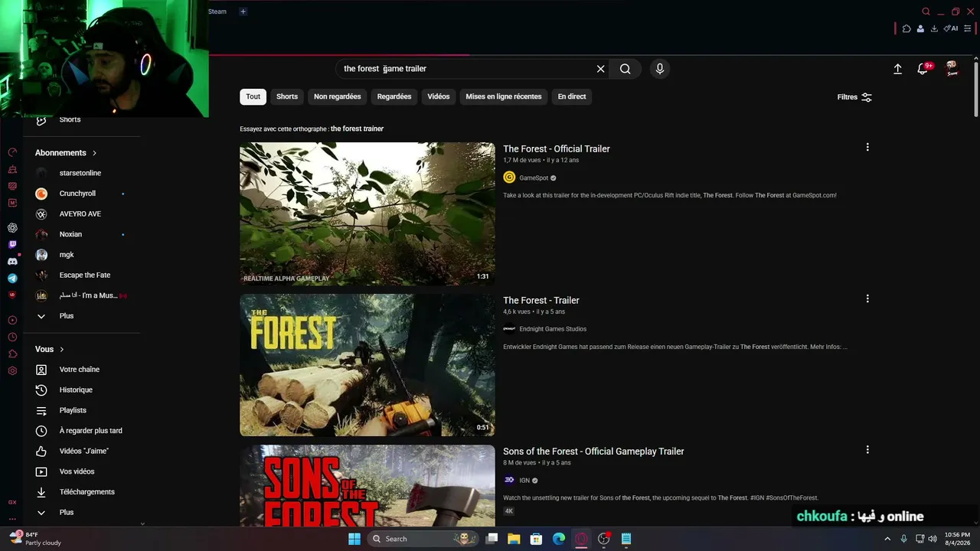Viewport: 980px width, 551px height.
Task: Visit the IGN channel link
Action: (x=524, y=481)
